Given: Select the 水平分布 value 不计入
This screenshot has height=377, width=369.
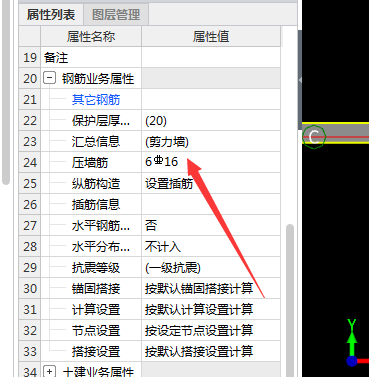Looking at the screenshot, I should [211, 246].
